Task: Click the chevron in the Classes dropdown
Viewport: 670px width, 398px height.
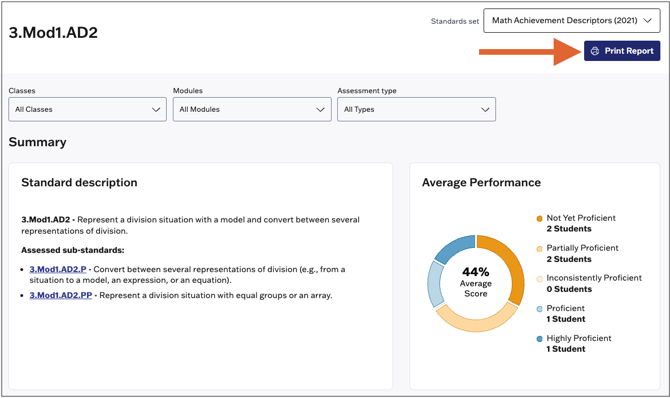Action: (156, 109)
